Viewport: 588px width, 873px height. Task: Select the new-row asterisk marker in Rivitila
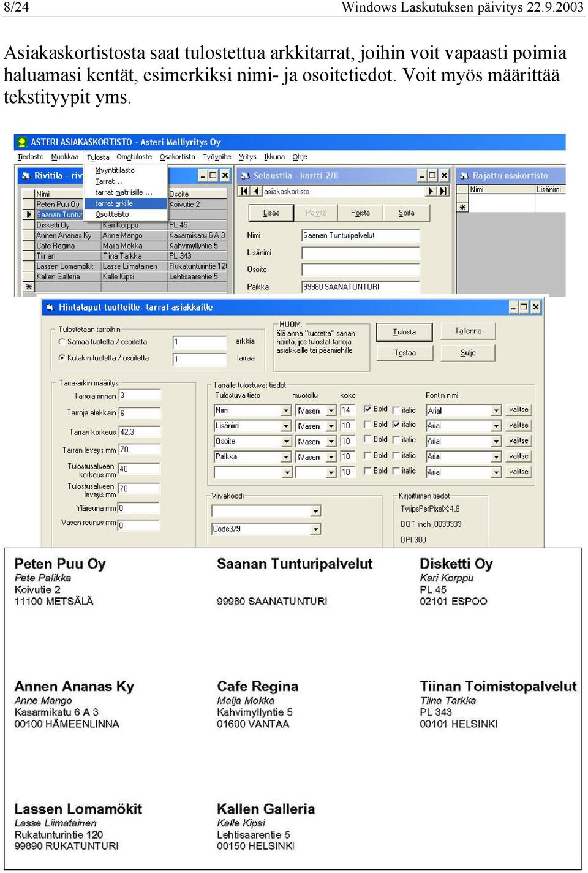(28, 287)
